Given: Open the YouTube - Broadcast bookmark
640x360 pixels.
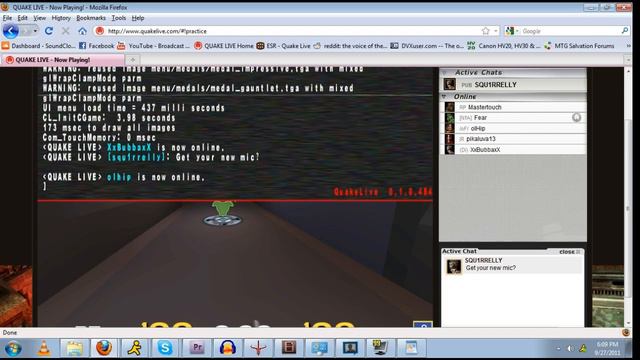Looking at the screenshot, I should [153, 46].
